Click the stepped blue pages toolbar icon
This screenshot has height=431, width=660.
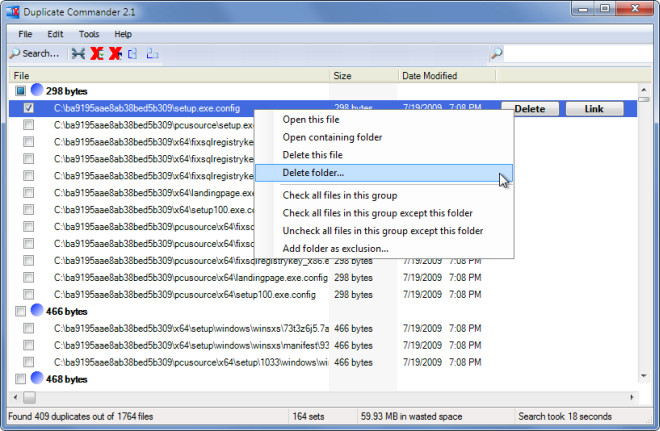click(x=152, y=53)
